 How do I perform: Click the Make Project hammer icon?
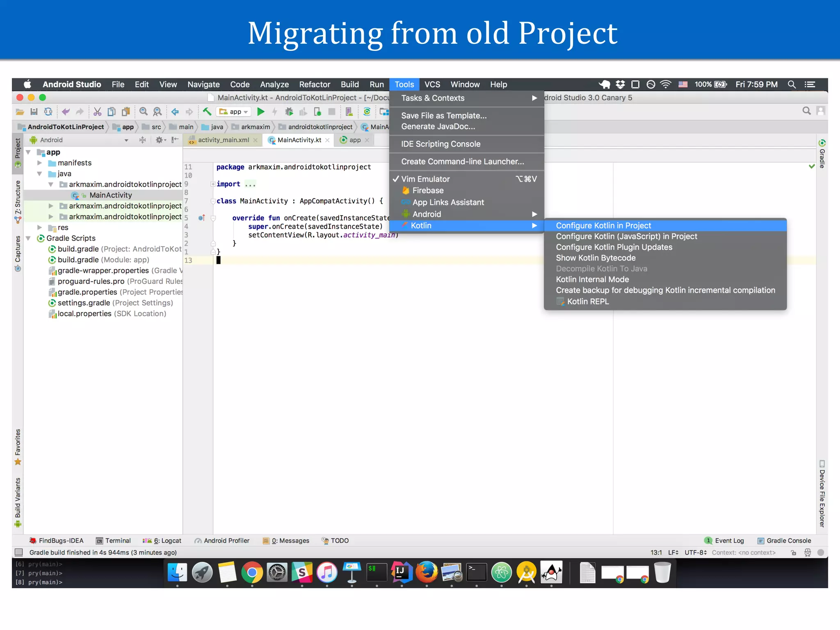(207, 111)
